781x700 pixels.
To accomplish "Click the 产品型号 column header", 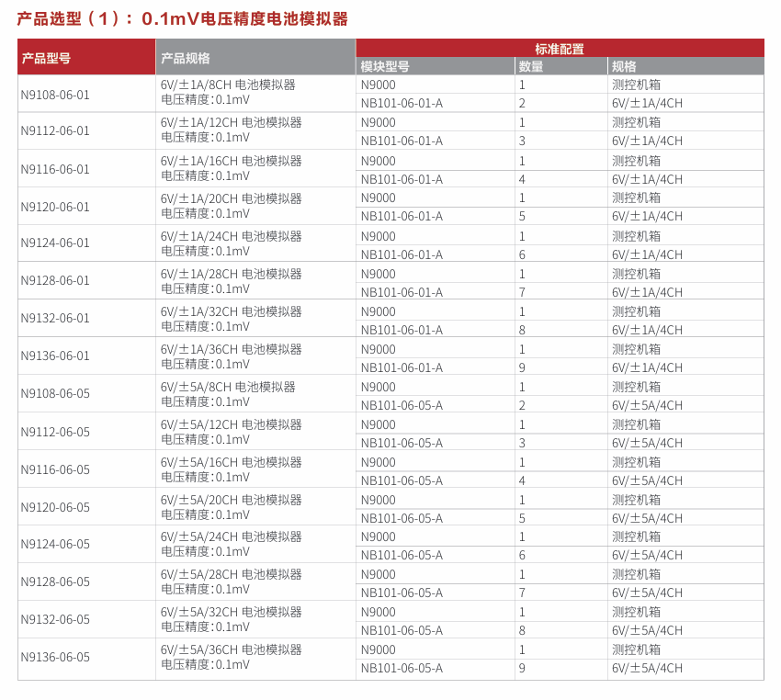I will point(46,58).
